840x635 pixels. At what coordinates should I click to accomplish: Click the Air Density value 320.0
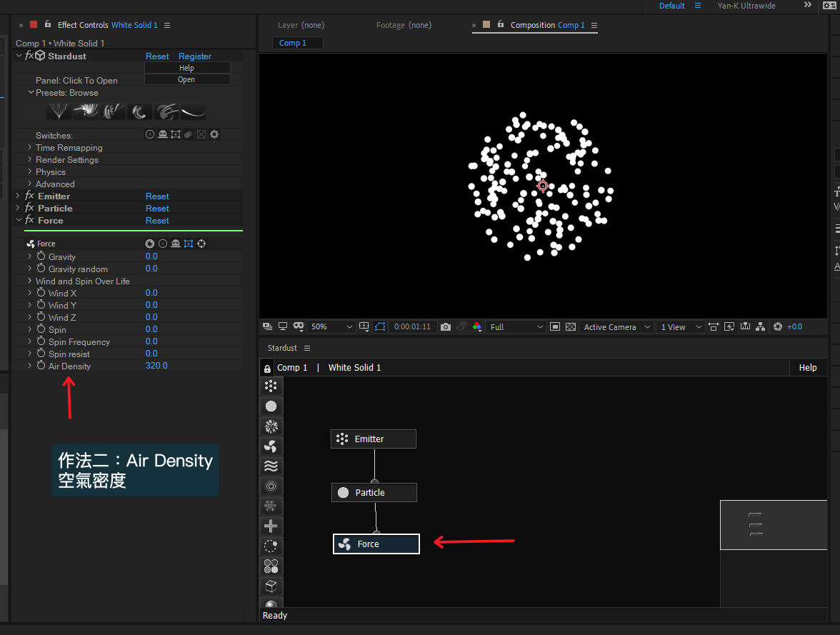pos(156,366)
